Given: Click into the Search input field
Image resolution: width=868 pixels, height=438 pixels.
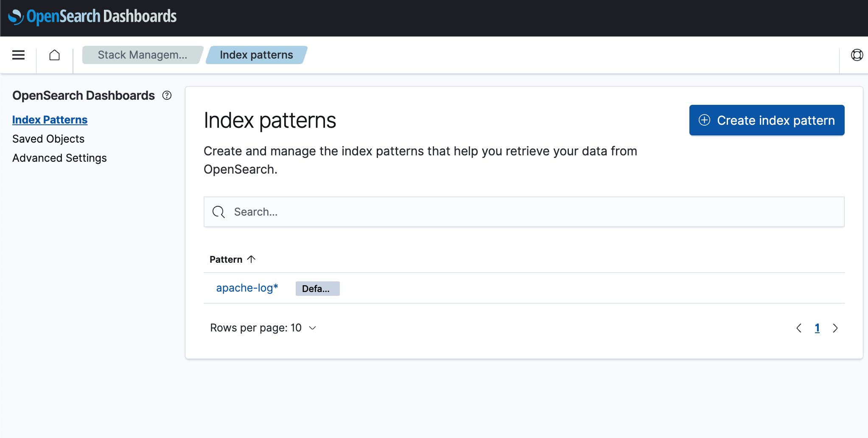Looking at the screenshot, I should point(509,212).
